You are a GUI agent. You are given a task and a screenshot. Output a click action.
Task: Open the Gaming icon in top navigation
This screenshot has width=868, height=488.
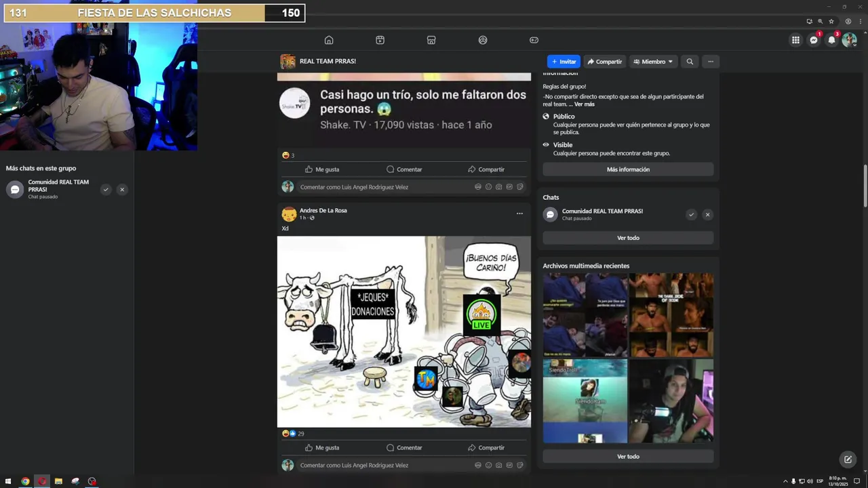[534, 40]
